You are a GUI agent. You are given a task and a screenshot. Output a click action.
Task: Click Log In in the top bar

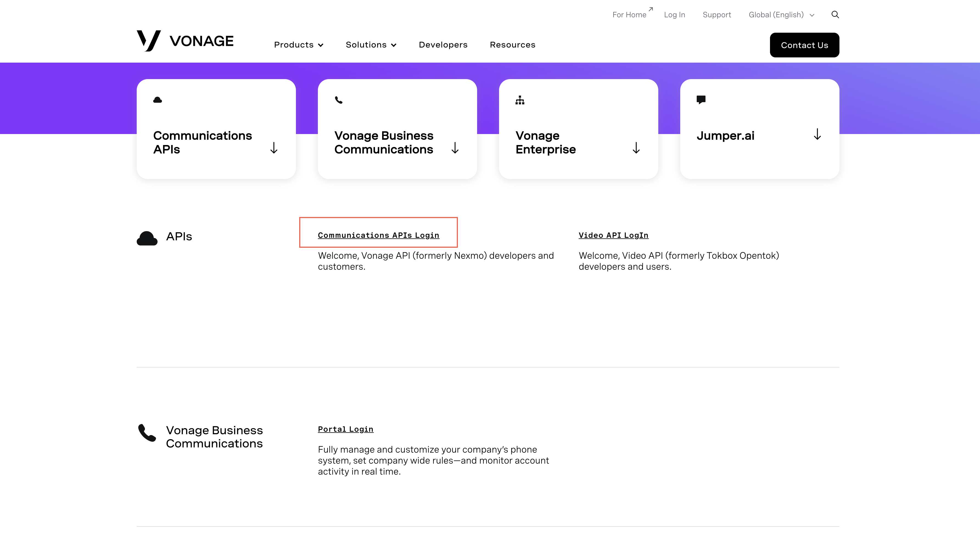click(674, 15)
